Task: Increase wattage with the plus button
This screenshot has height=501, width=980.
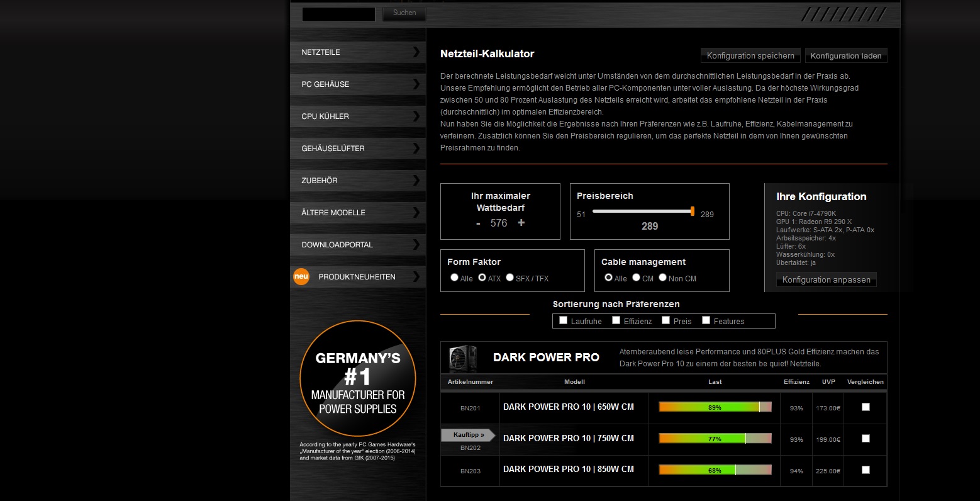Action: click(521, 223)
